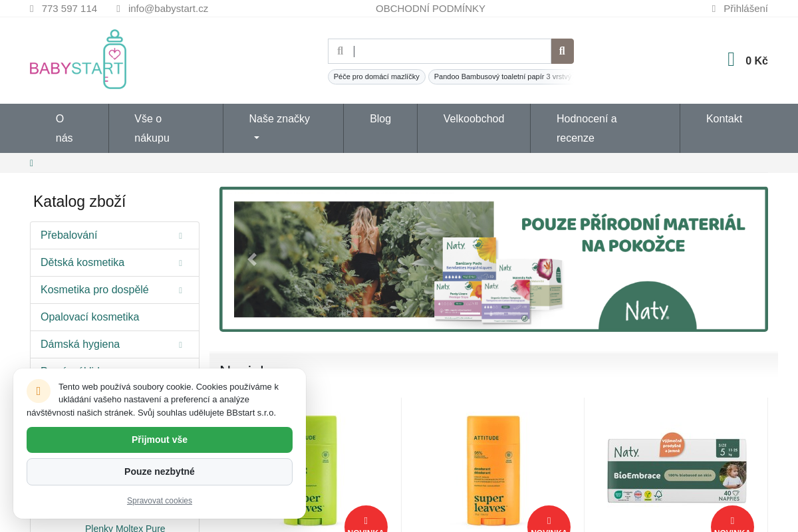
Task: Click the cookie icon in consent popup
Action: point(39,391)
